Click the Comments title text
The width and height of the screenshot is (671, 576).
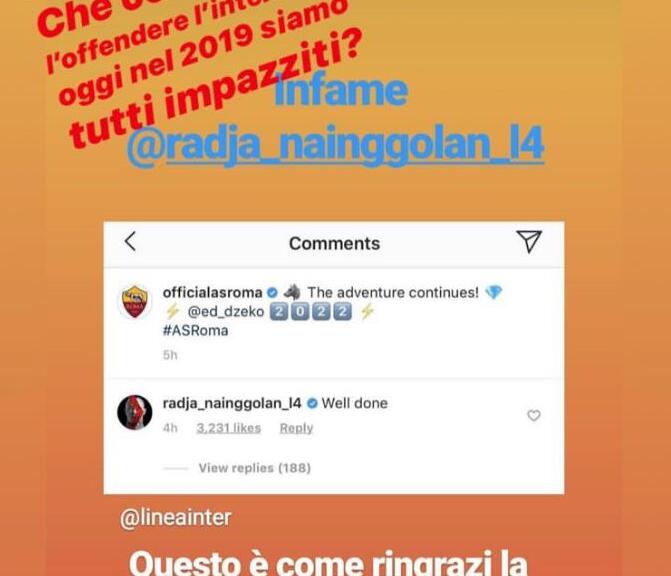334,243
